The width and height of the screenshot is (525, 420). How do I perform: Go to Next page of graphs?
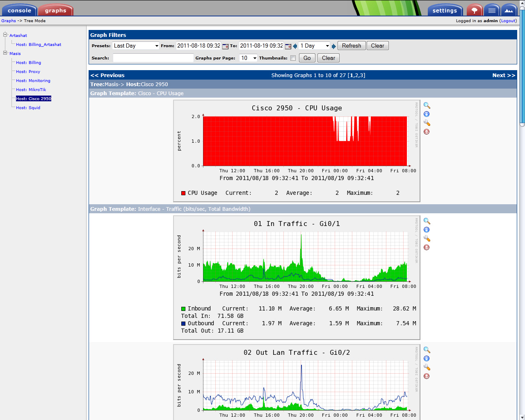[x=503, y=75]
